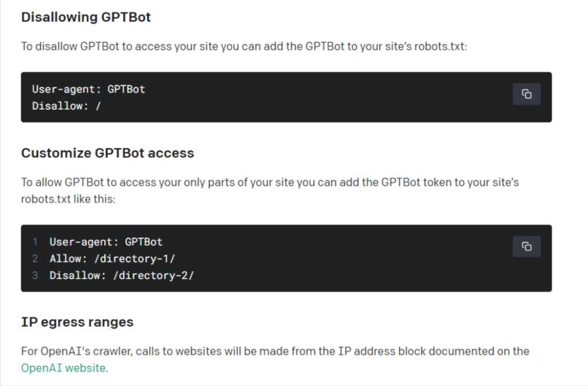Click line number 2 in the code block
This screenshot has width=588, height=386.
[x=35, y=259]
